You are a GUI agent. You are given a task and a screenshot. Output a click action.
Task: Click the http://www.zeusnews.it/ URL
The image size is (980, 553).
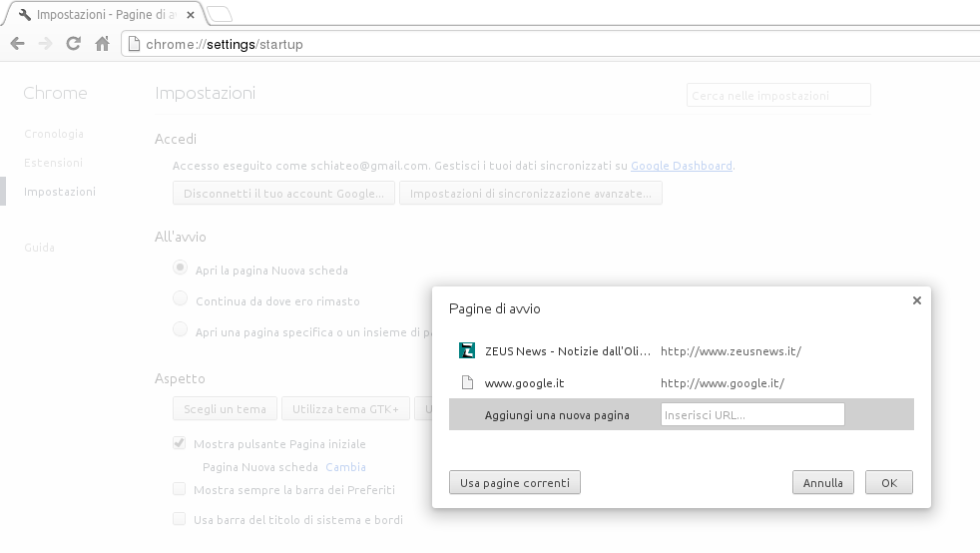click(x=731, y=351)
